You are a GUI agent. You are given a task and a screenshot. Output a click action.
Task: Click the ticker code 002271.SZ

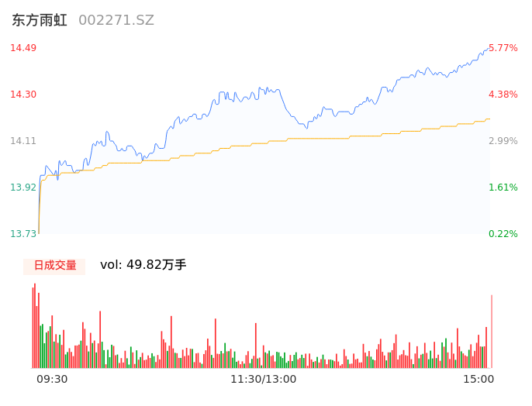coord(116,20)
